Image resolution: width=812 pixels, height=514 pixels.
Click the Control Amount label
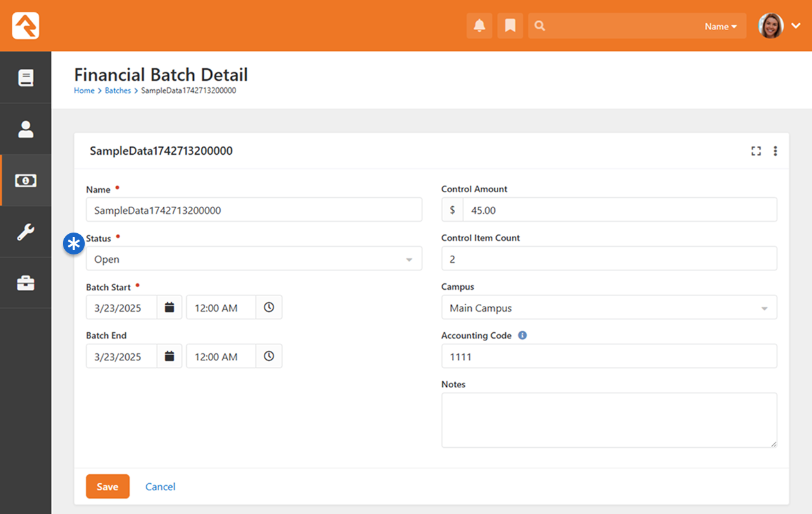click(x=474, y=190)
